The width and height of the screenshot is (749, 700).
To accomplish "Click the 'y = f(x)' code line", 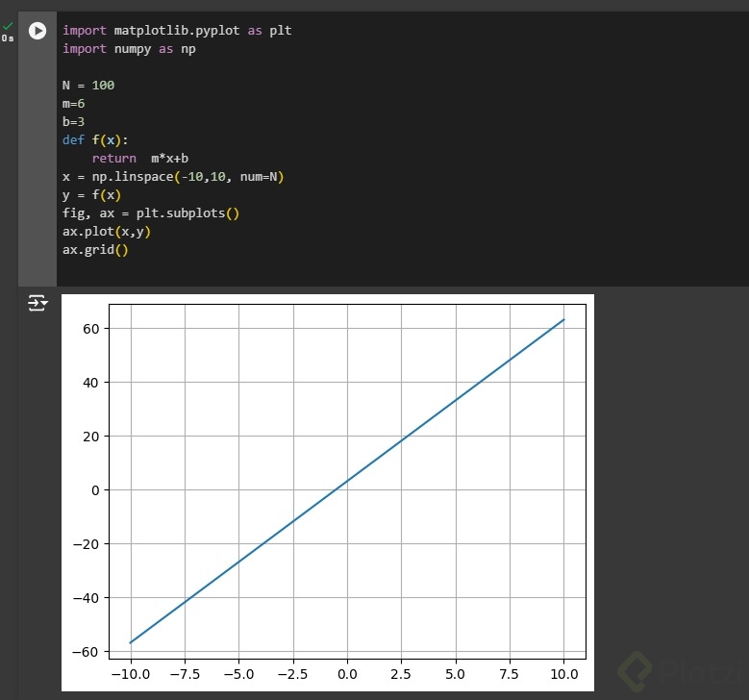I will [x=91, y=195].
